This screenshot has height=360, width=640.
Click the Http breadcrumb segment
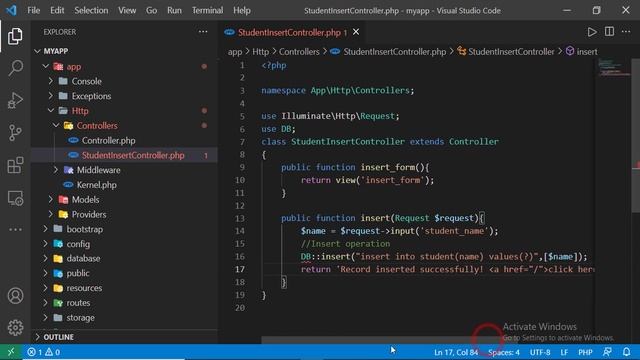point(260,51)
